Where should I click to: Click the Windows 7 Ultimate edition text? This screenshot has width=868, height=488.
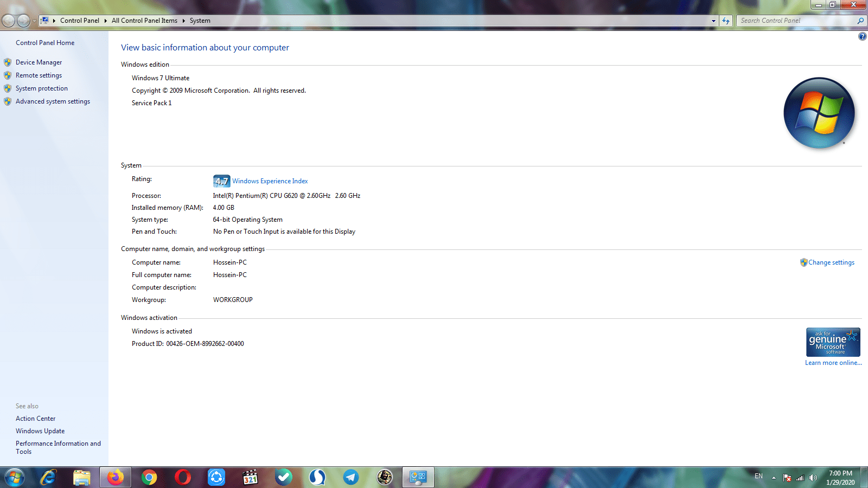pyautogui.click(x=161, y=78)
